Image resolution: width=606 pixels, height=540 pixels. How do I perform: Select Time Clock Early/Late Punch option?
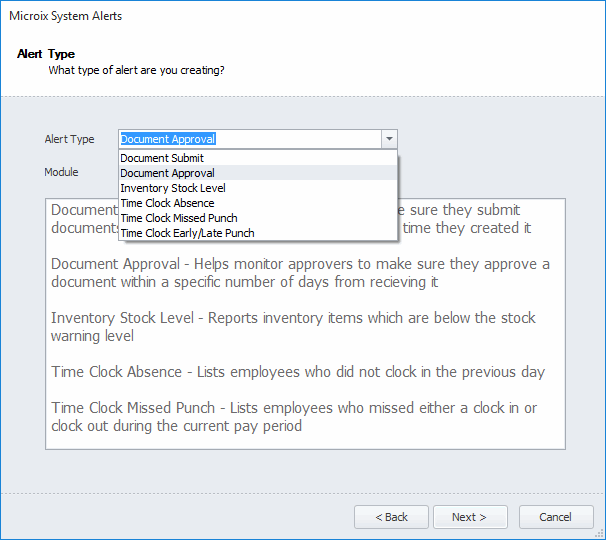click(187, 233)
